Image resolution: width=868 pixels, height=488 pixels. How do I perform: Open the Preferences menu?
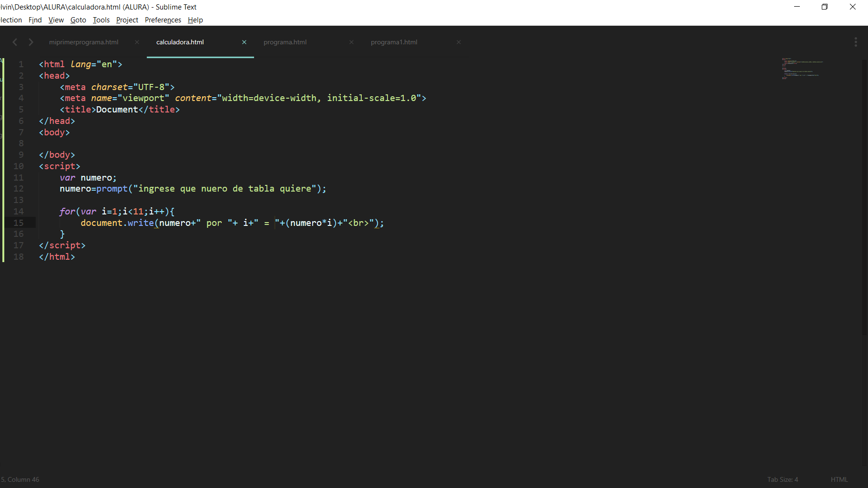[163, 20]
